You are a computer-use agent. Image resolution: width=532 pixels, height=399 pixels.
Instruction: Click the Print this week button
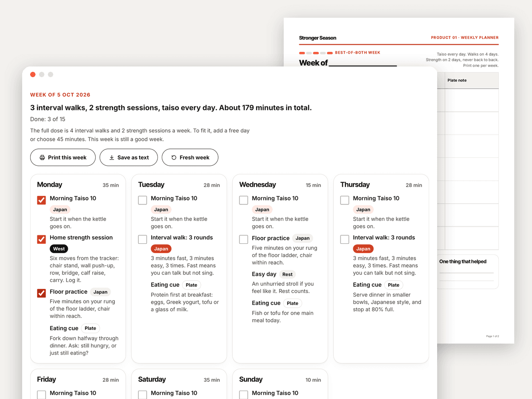coord(63,157)
